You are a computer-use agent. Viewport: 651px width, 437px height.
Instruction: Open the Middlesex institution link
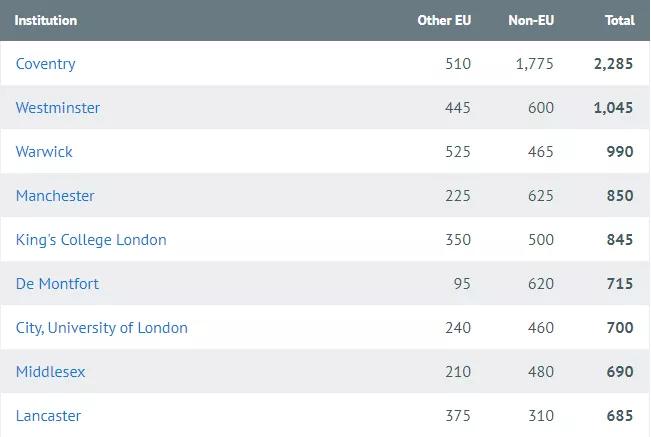point(51,372)
